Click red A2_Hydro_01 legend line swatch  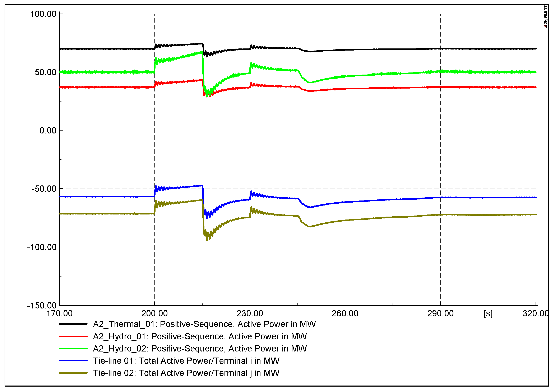click(73, 336)
